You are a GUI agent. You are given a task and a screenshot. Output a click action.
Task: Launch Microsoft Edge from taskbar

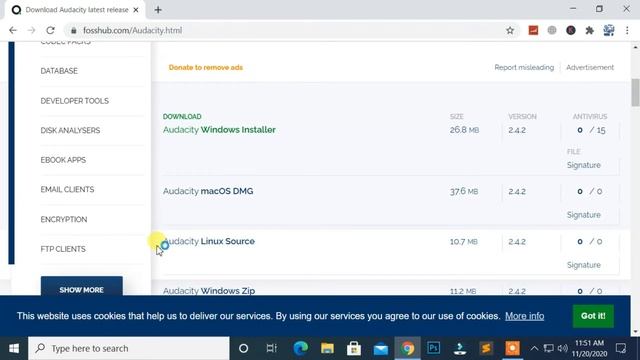click(x=301, y=348)
